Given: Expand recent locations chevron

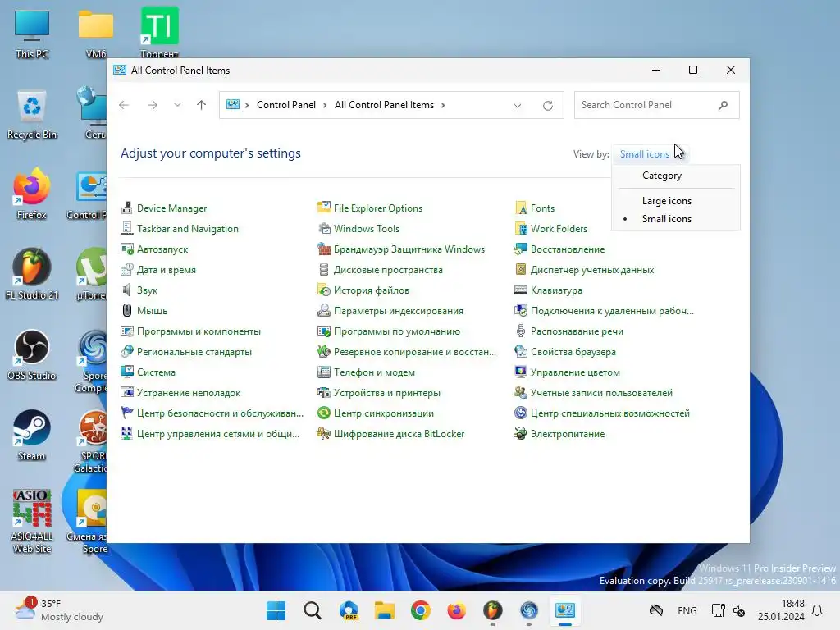Looking at the screenshot, I should [x=177, y=105].
